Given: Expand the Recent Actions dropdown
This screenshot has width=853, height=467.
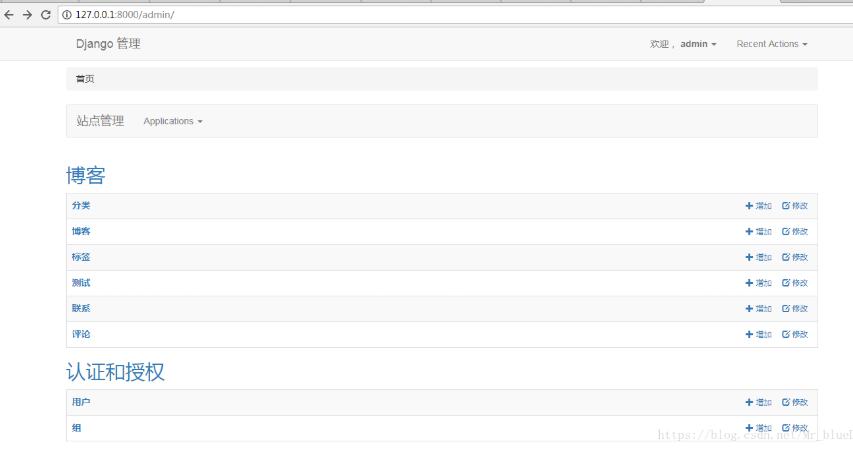Looking at the screenshot, I should (x=771, y=44).
